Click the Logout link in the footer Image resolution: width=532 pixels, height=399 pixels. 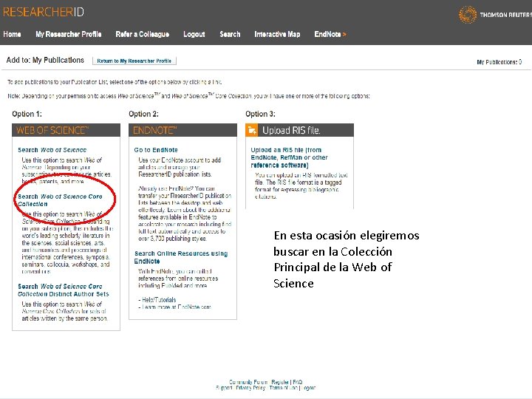click(308, 388)
